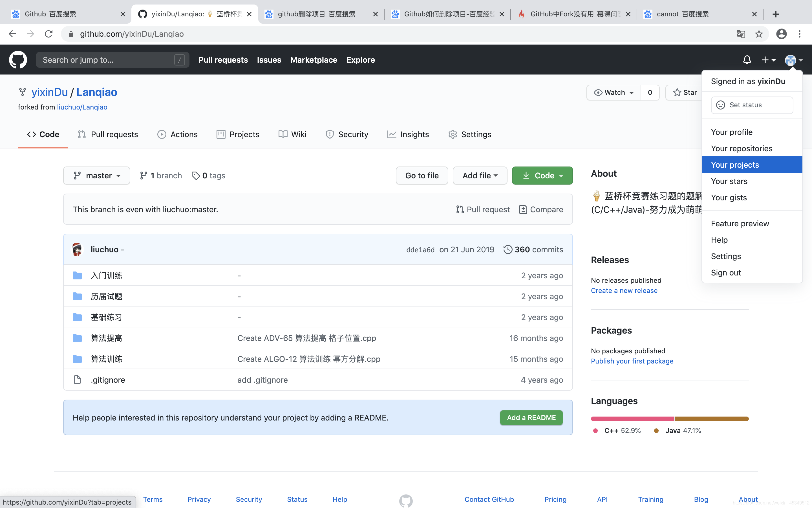Click the browser forward arrow

tap(30, 34)
